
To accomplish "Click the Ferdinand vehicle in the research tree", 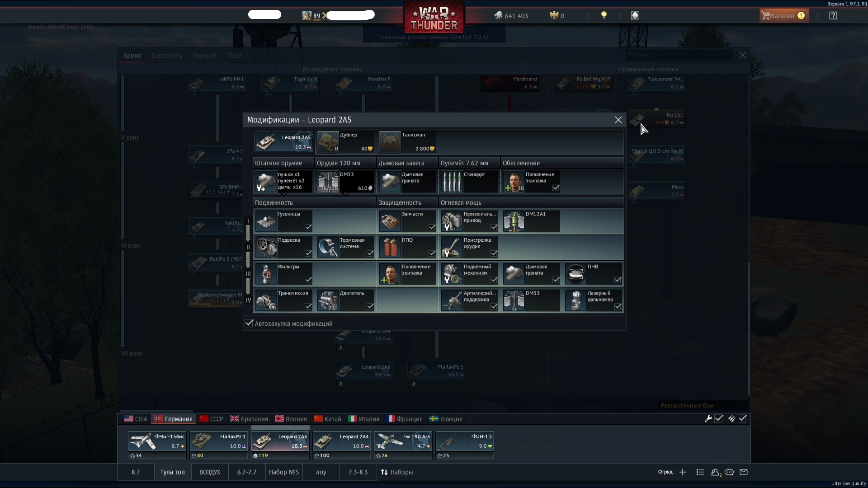I will click(x=510, y=83).
